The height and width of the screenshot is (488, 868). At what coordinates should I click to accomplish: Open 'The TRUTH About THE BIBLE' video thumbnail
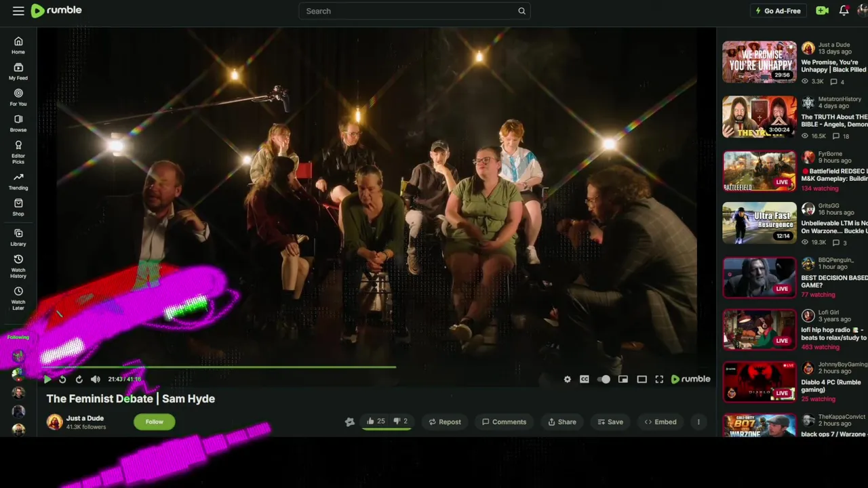pos(759,117)
